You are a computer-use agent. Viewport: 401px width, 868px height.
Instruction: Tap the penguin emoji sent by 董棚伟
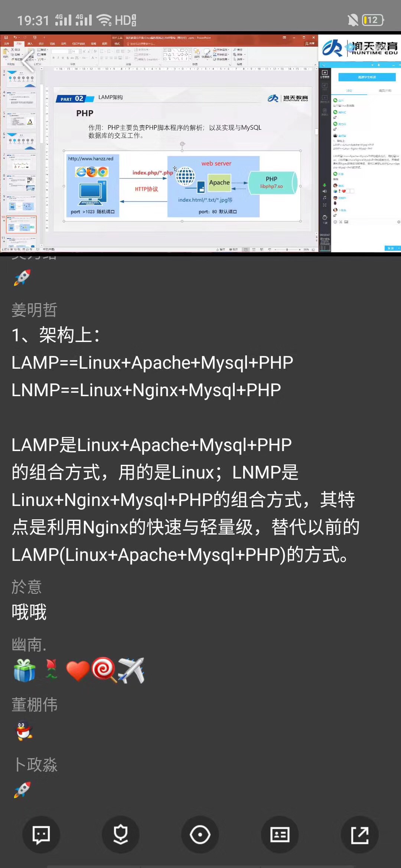pyautogui.click(x=25, y=730)
